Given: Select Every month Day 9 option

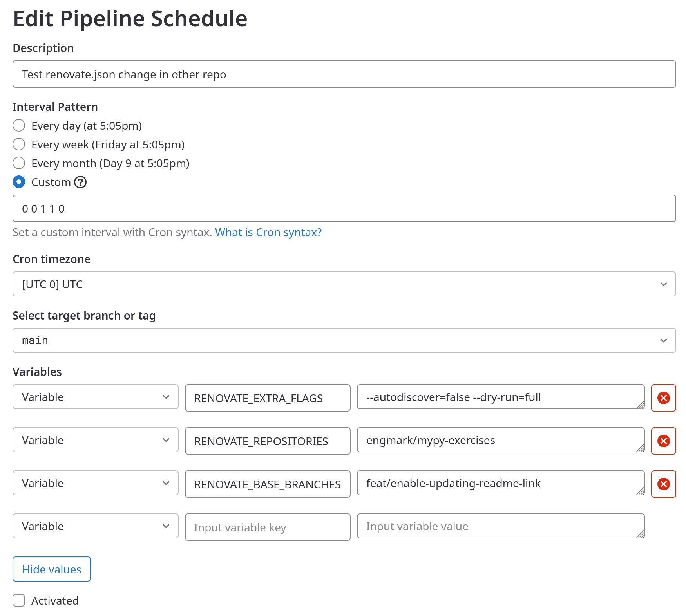Looking at the screenshot, I should (x=19, y=163).
